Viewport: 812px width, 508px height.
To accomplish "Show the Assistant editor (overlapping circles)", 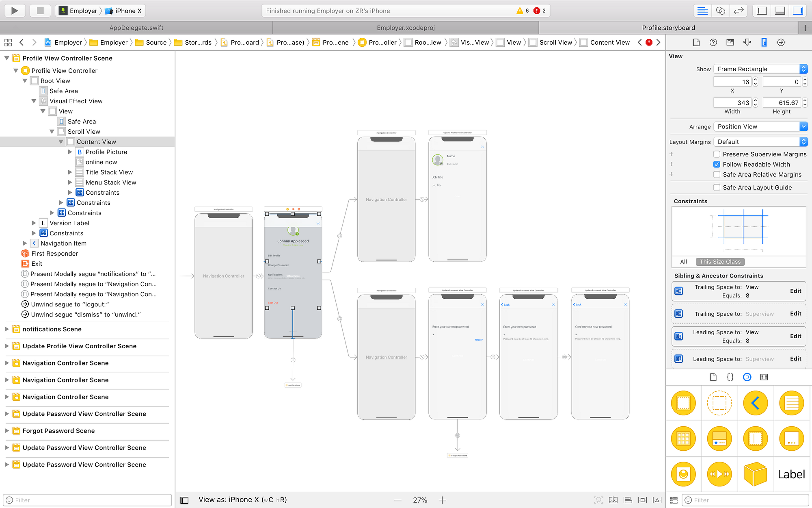I will (720, 11).
